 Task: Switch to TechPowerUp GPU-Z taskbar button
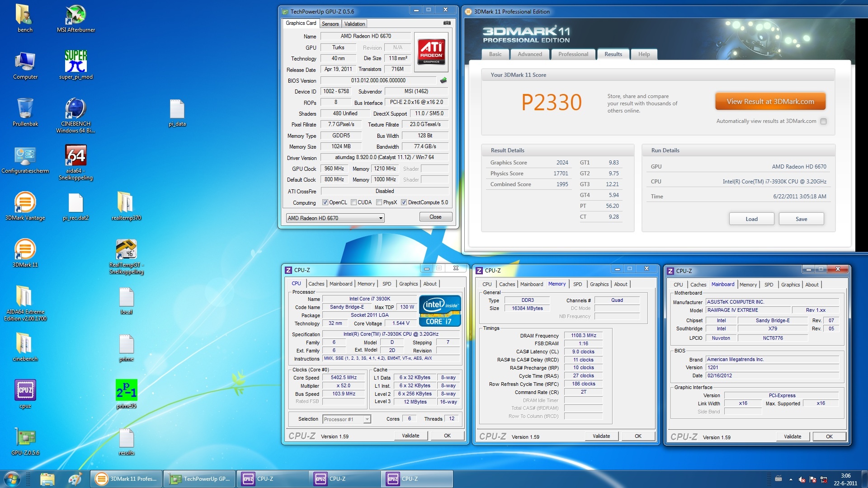coord(199,479)
